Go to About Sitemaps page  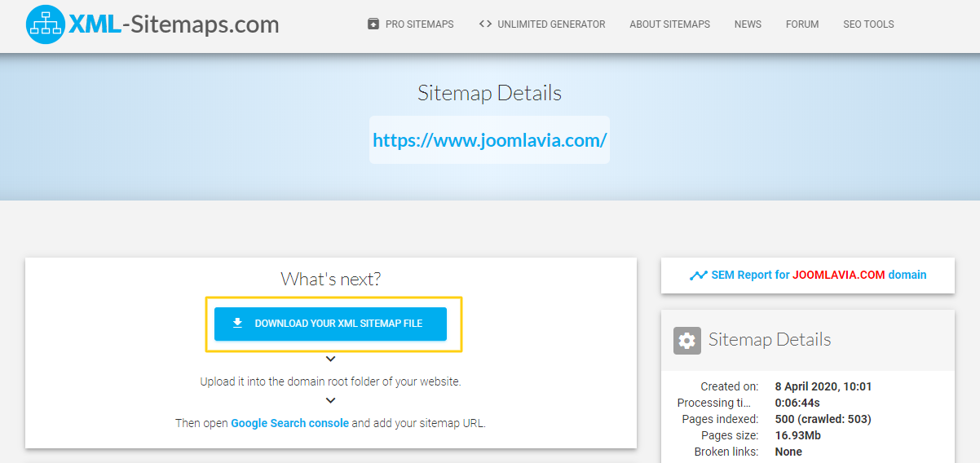[669, 24]
